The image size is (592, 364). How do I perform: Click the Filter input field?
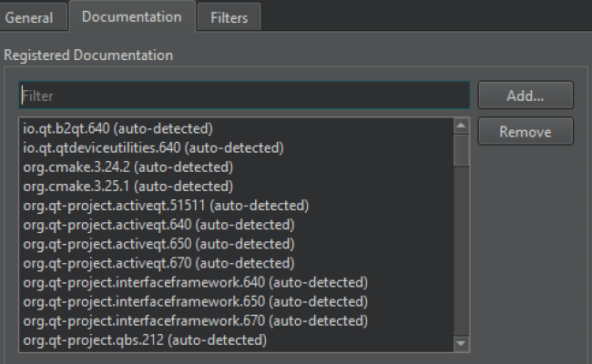point(244,96)
